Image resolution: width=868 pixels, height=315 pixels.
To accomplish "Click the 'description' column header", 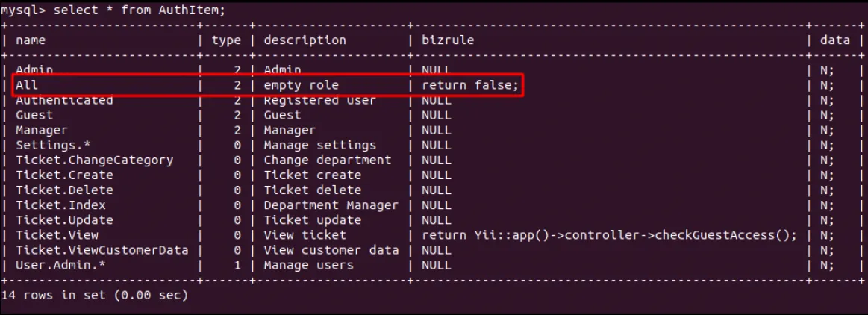I will tap(305, 40).
